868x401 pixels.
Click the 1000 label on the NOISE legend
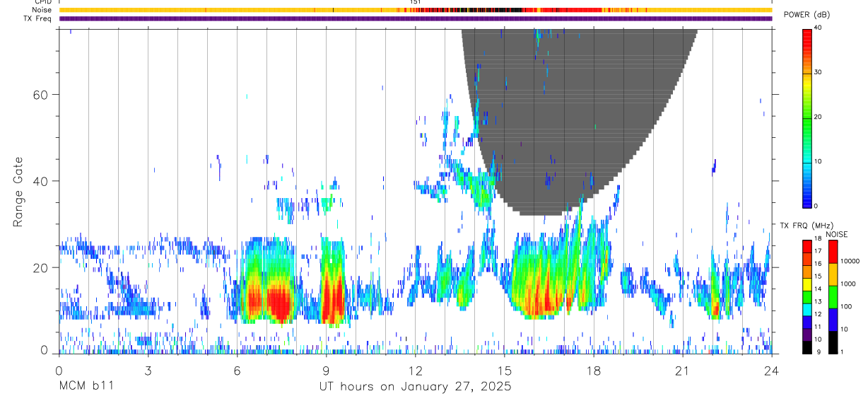pos(848,284)
